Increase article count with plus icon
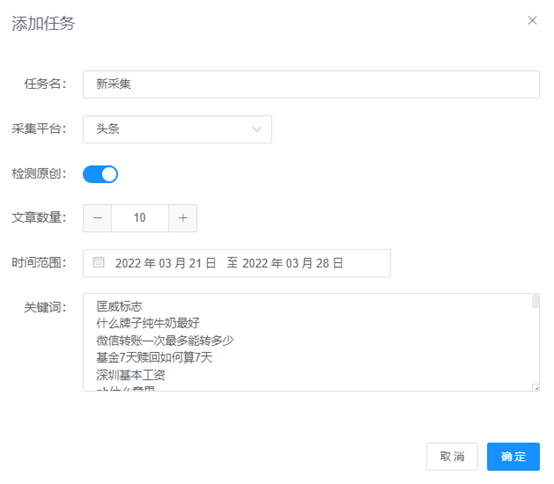554x484 pixels. (183, 218)
